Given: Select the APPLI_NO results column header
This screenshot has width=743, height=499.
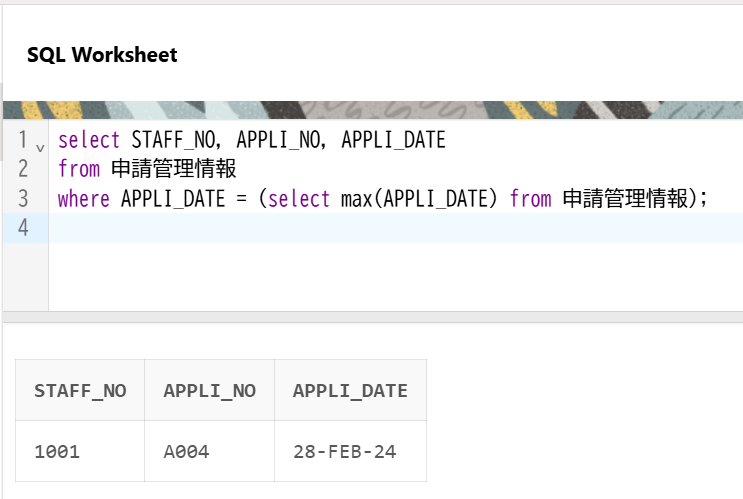Looking at the screenshot, I should point(209,390).
